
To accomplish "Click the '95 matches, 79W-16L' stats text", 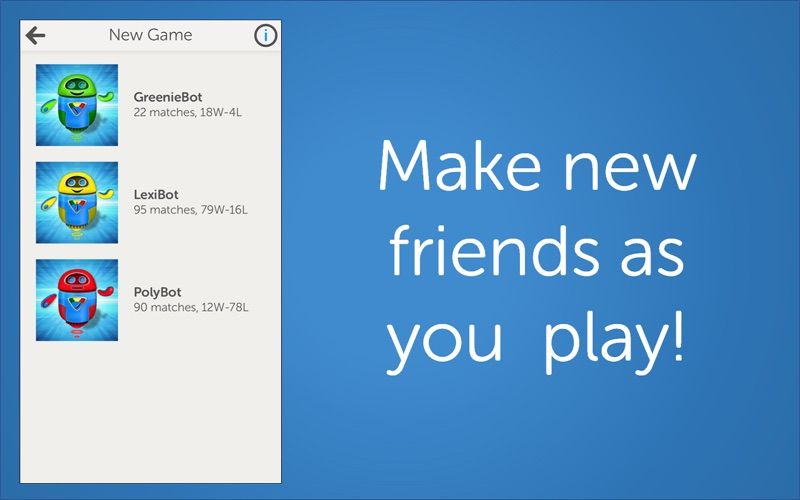I will tap(191, 210).
